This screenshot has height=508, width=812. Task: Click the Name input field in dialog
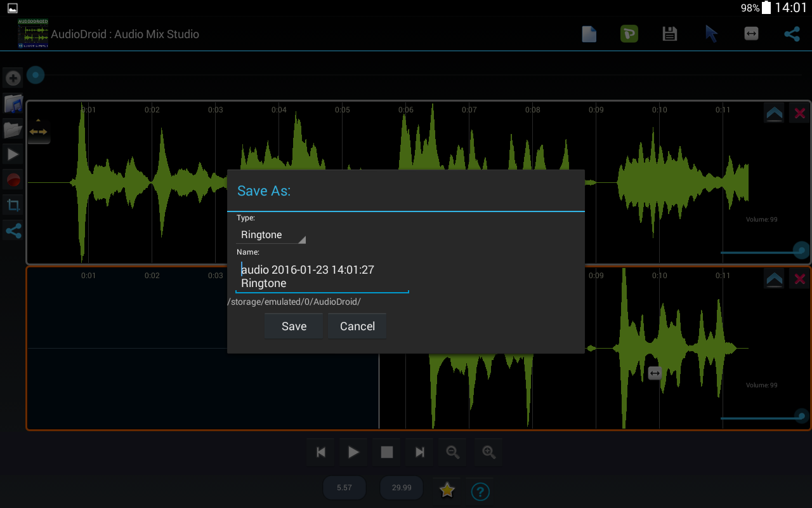click(x=322, y=276)
